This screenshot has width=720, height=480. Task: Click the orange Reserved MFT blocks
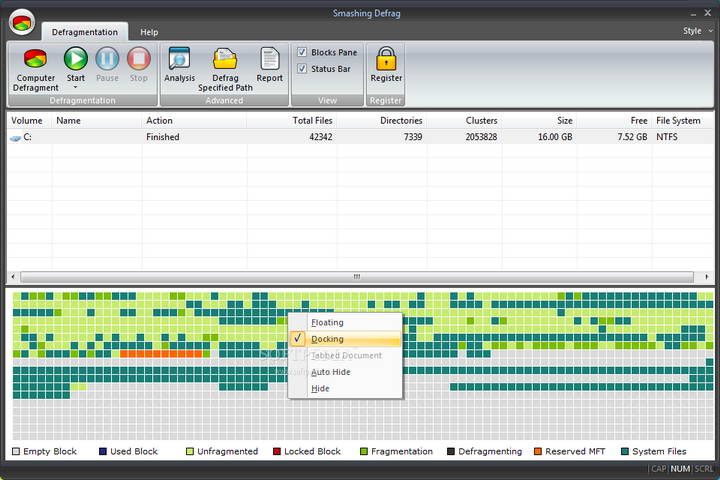161,354
